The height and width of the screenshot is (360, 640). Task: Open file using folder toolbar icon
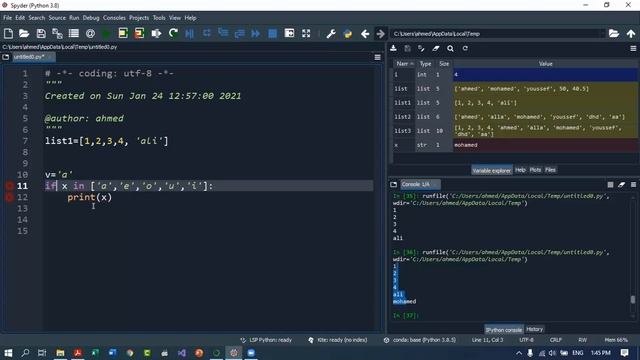point(24,33)
